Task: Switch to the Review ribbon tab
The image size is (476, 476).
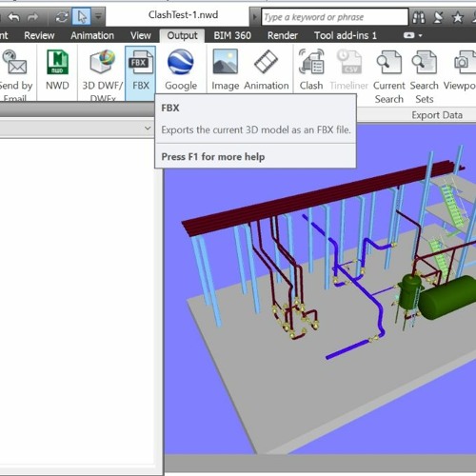Action: click(39, 35)
